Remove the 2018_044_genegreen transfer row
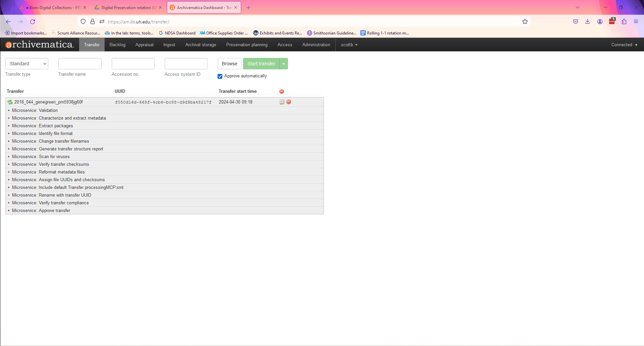The width and height of the screenshot is (644, 346). point(289,102)
